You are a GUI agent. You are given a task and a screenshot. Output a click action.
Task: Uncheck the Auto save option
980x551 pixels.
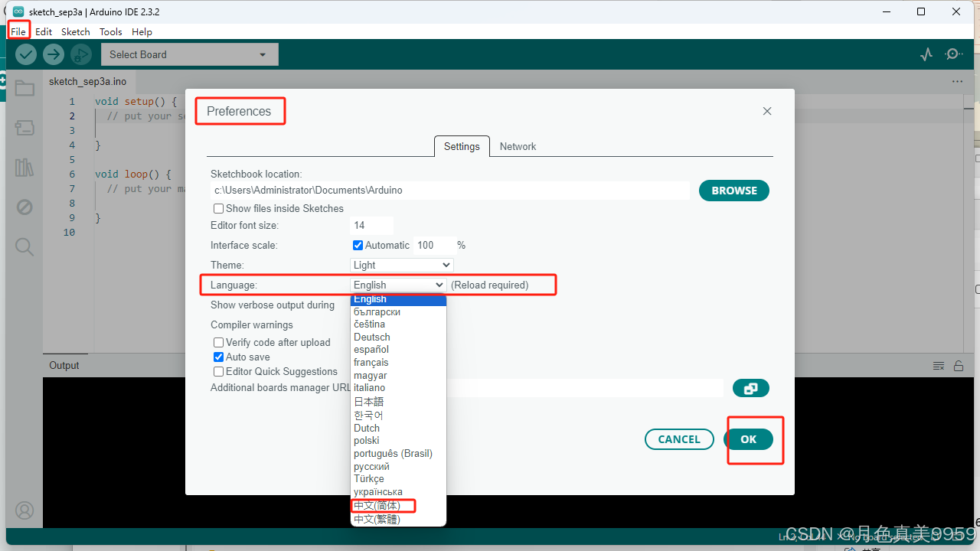(218, 357)
